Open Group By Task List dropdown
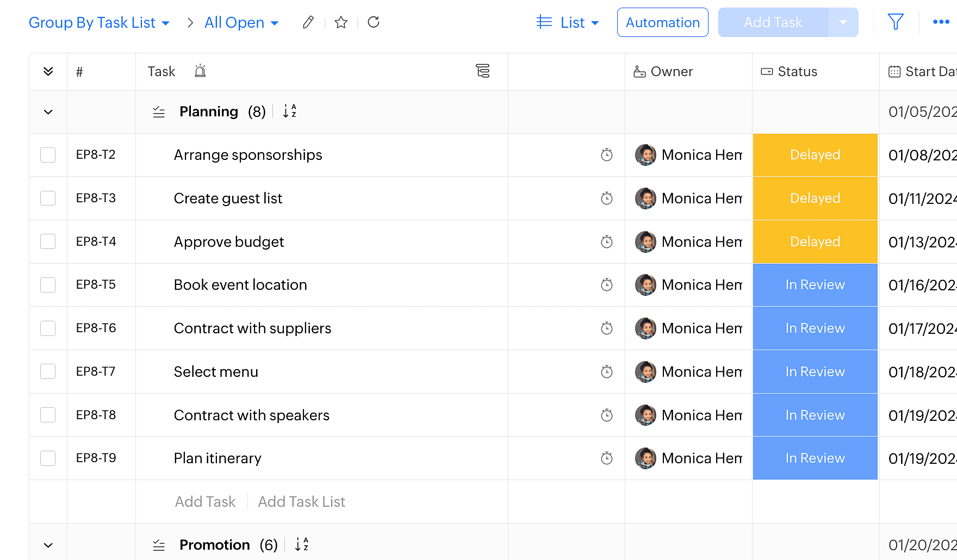 [x=99, y=23]
